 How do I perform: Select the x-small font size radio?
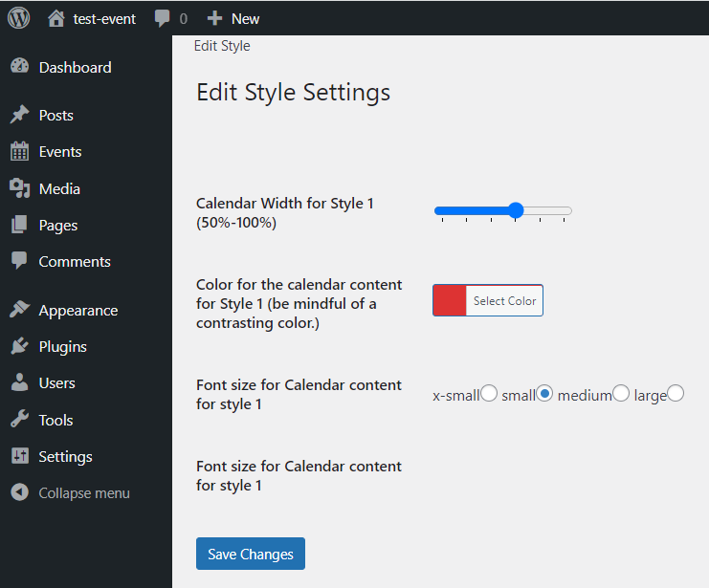[489, 393]
